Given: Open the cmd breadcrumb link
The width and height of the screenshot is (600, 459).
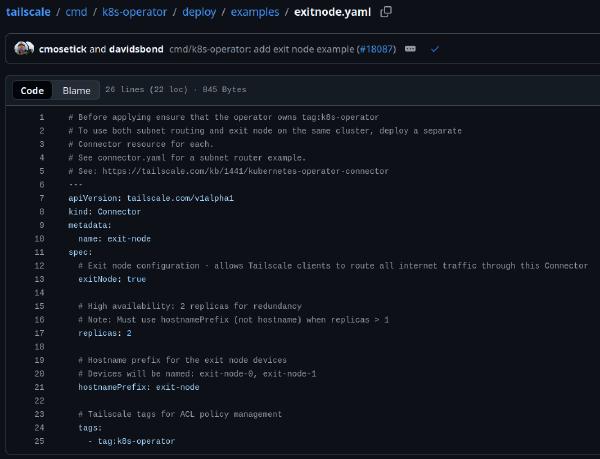Looking at the screenshot, I should point(76,12).
